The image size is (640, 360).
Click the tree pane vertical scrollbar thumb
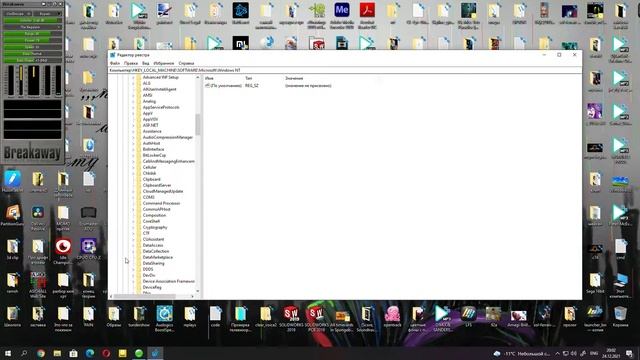pos(198,124)
